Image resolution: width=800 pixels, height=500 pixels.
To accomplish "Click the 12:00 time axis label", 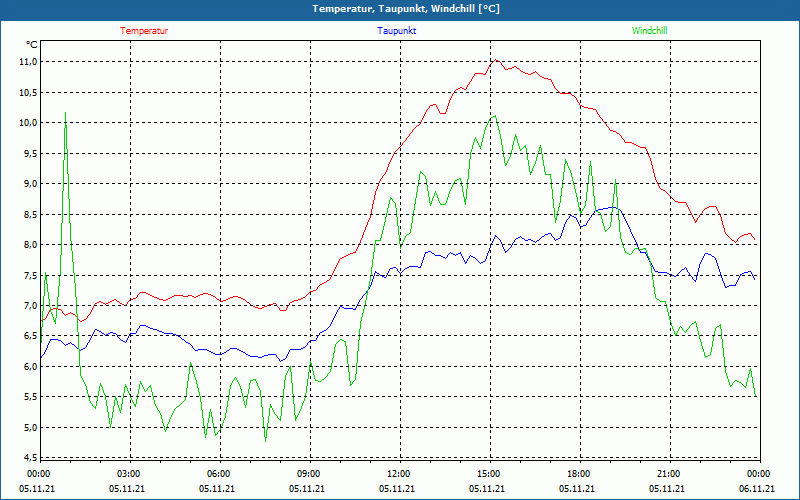I will [x=398, y=474].
